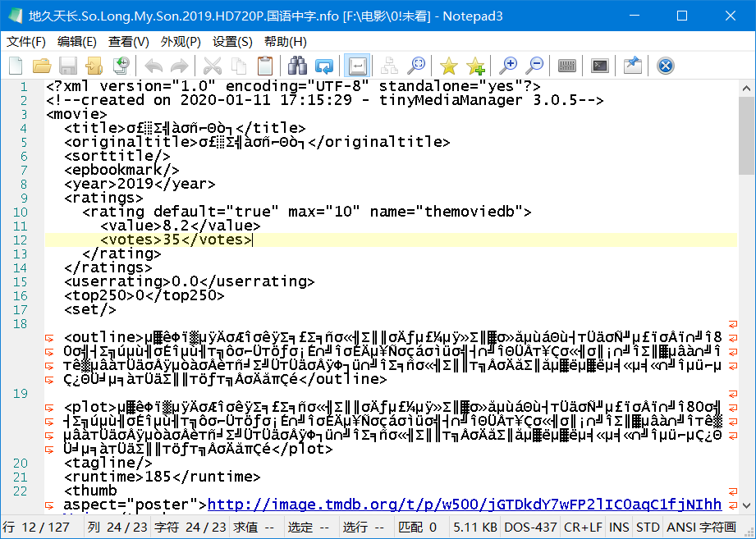The width and height of the screenshot is (756, 539).
Task: Click the vertical scrollbar thumb
Action: [746, 136]
